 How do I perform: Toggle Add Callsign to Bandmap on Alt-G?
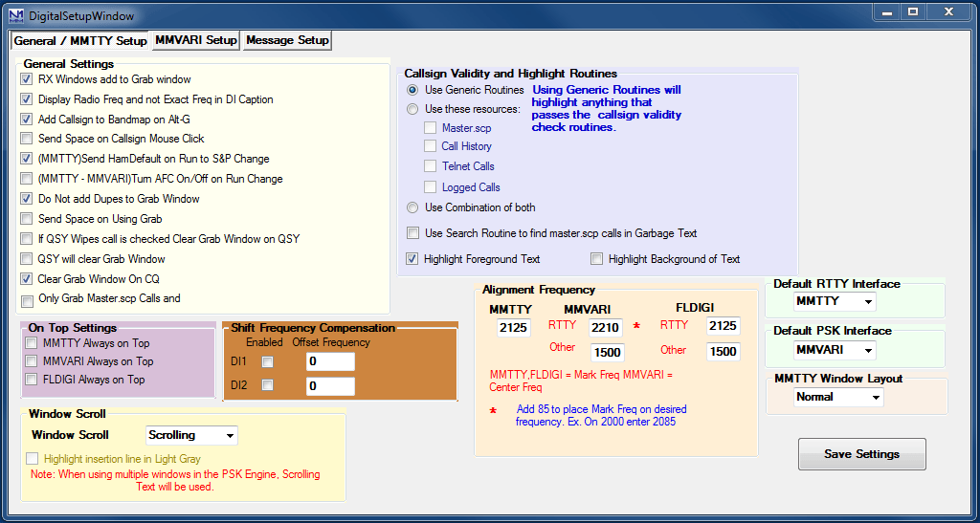pos(26,120)
